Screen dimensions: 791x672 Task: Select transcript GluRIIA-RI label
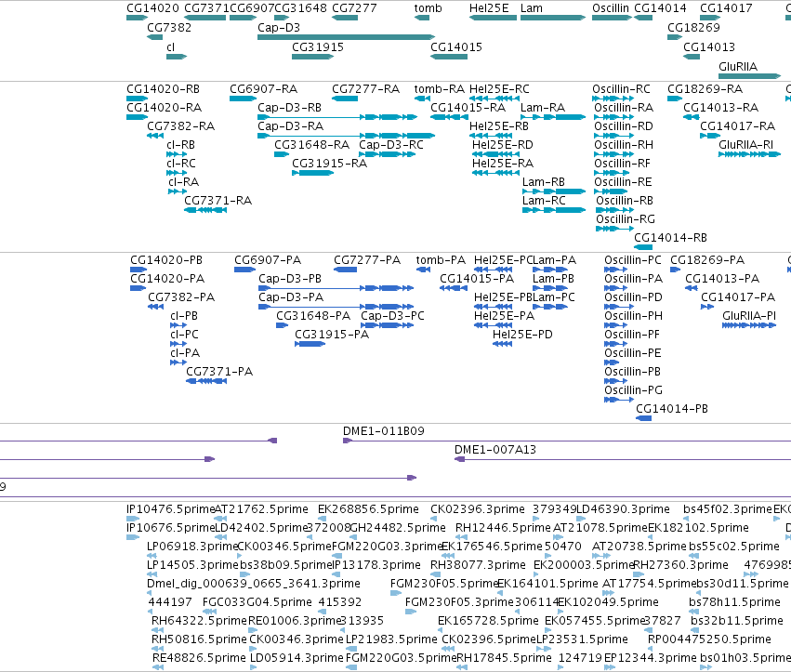pos(745,145)
